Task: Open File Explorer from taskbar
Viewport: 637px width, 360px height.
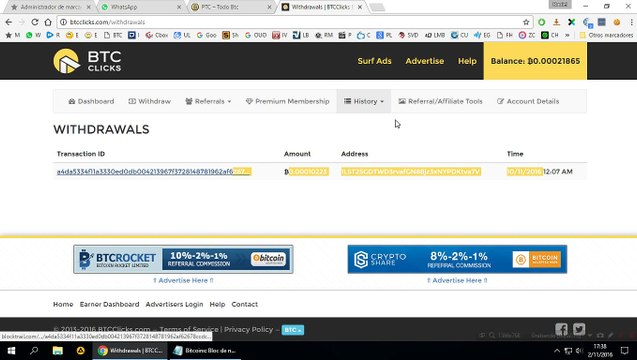Action: [x=58, y=350]
